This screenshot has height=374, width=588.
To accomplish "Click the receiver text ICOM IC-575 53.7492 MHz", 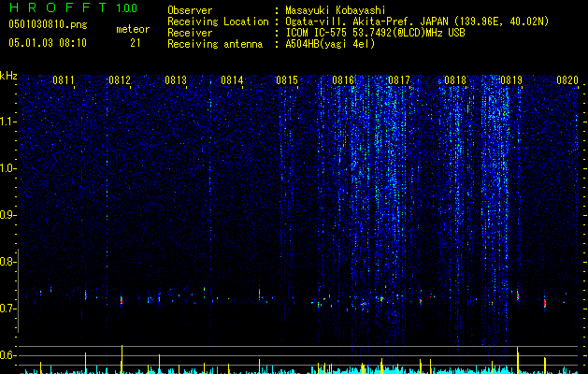I will tap(375, 33).
